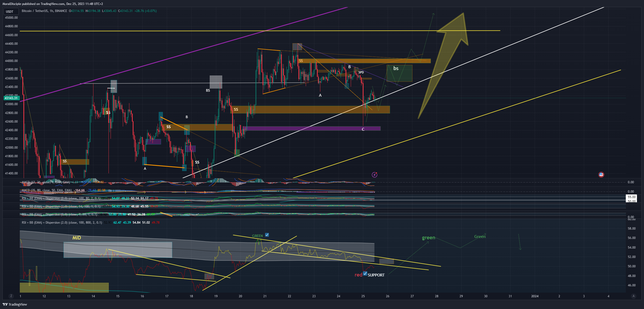Click the SUPPORT text label

coord(376,275)
